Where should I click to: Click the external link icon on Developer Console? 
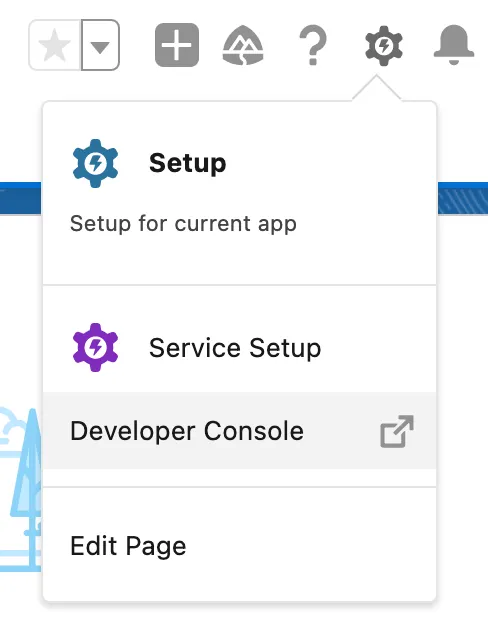tap(397, 431)
